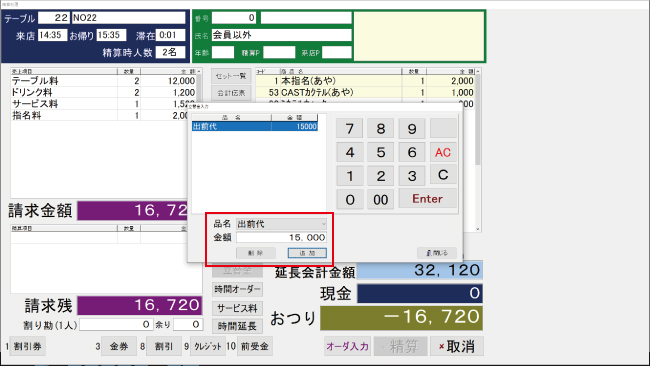Click the 時間オーダー button
The image size is (650, 366).
238,289
